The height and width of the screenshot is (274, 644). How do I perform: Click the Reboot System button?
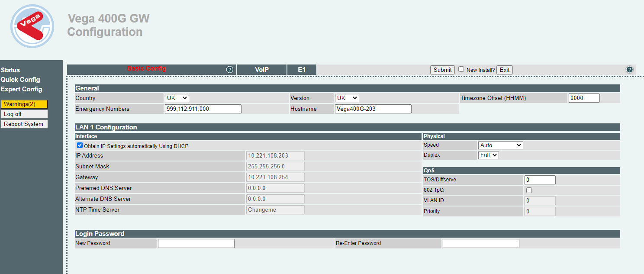point(24,124)
